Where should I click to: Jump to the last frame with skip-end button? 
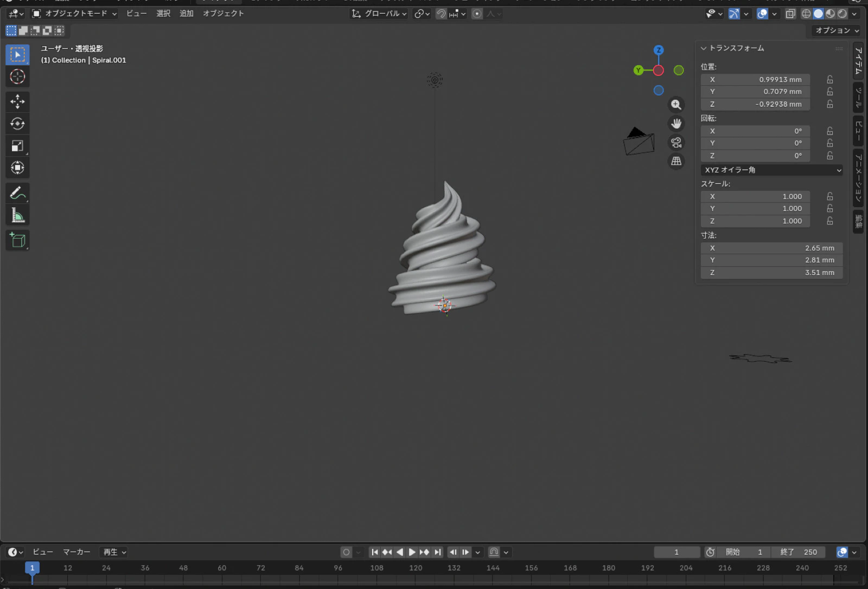point(438,552)
